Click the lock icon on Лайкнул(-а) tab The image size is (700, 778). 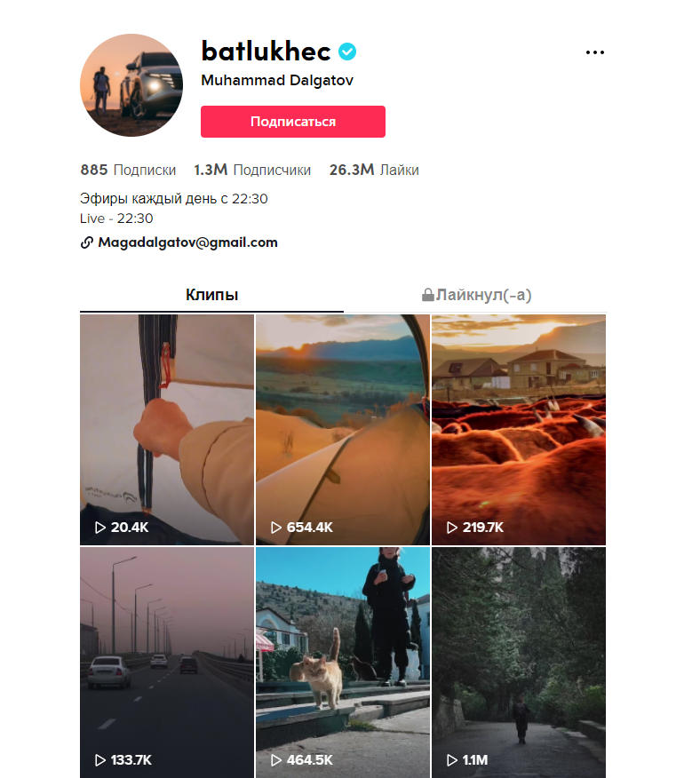pos(427,295)
